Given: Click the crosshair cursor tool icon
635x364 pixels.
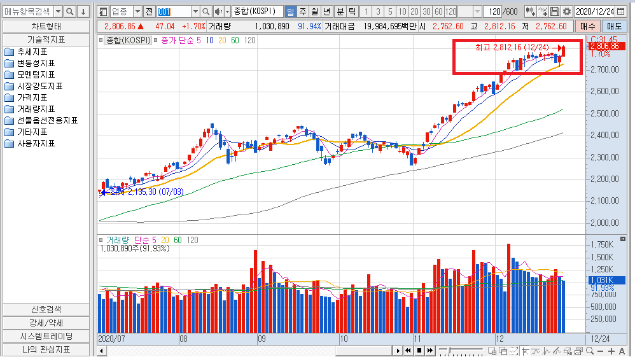Looking at the screenshot, I should pos(526,351).
